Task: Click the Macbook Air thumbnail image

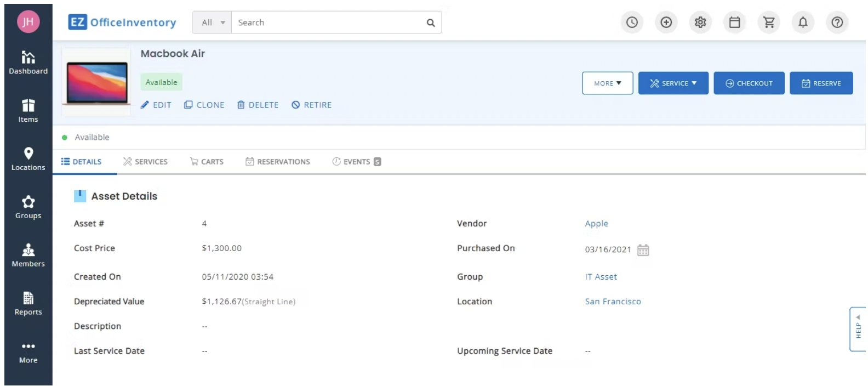Action: 96,82
